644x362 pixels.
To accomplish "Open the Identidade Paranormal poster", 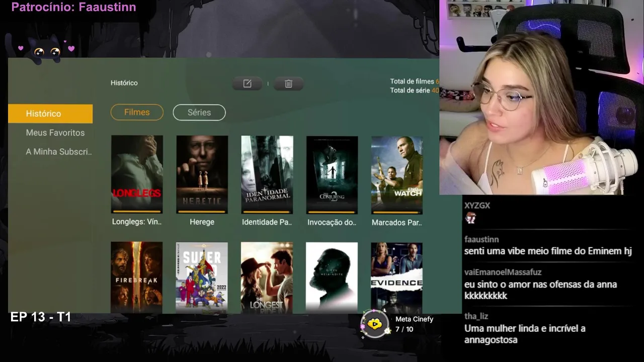I will (x=267, y=174).
